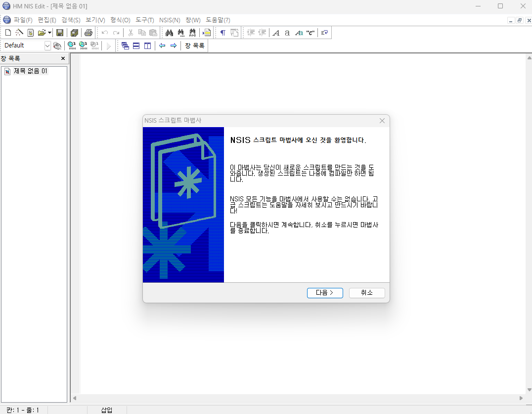
Task: Copy selection using copy icon
Action: (142, 33)
